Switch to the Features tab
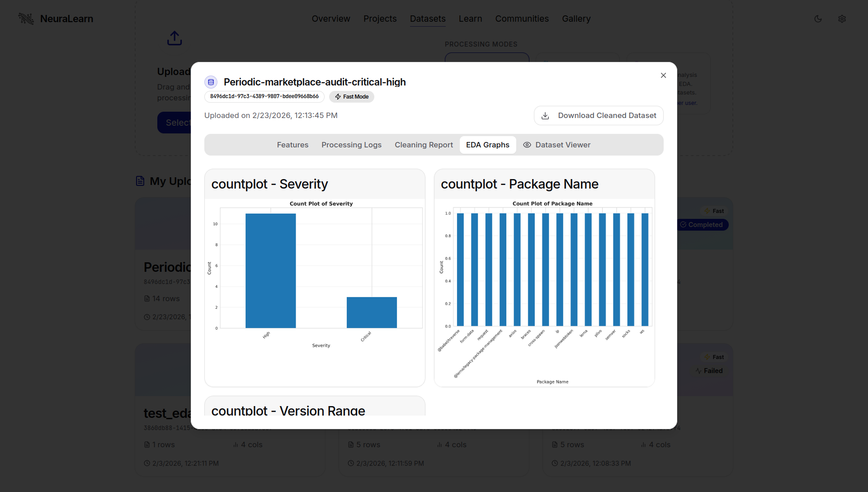 click(292, 145)
